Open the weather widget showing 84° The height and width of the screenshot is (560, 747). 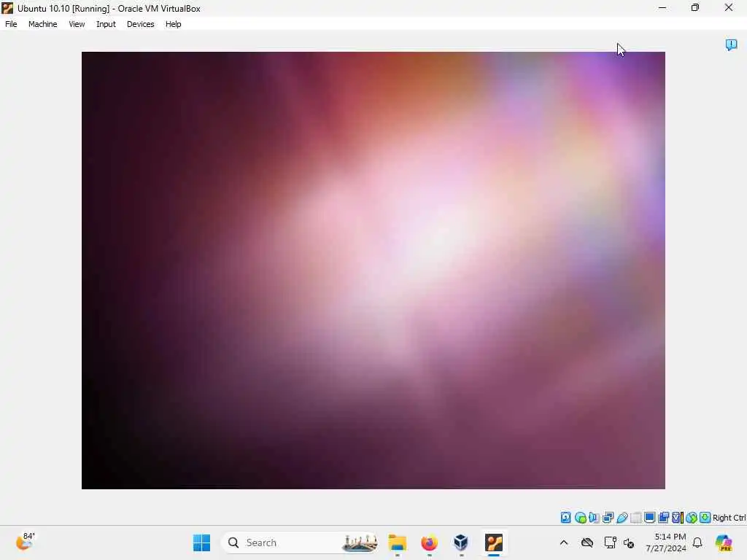pyautogui.click(x=26, y=542)
